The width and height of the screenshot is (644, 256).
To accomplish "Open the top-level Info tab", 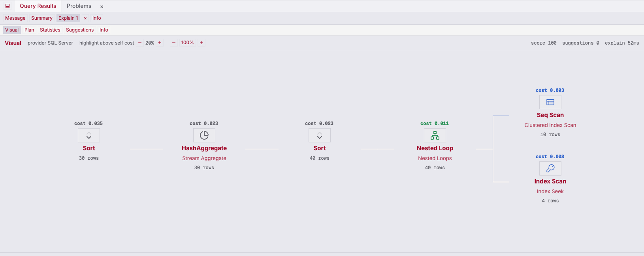I will pyautogui.click(x=97, y=18).
